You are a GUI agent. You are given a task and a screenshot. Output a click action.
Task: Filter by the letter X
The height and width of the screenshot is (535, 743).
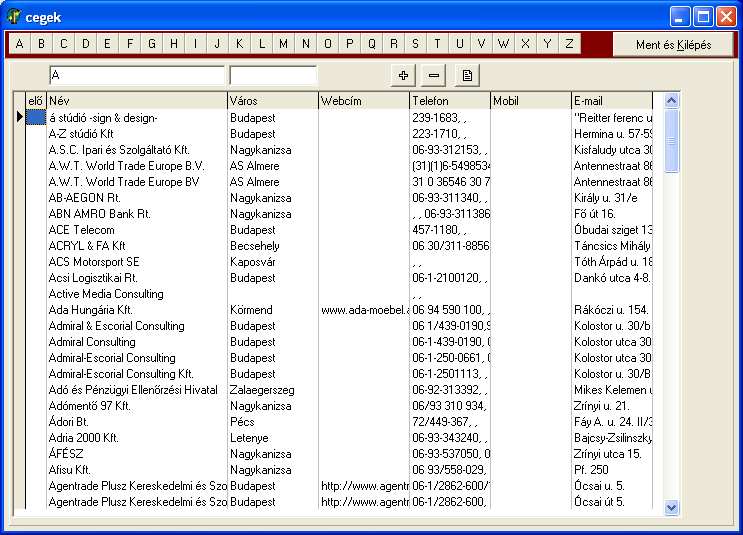point(526,44)
